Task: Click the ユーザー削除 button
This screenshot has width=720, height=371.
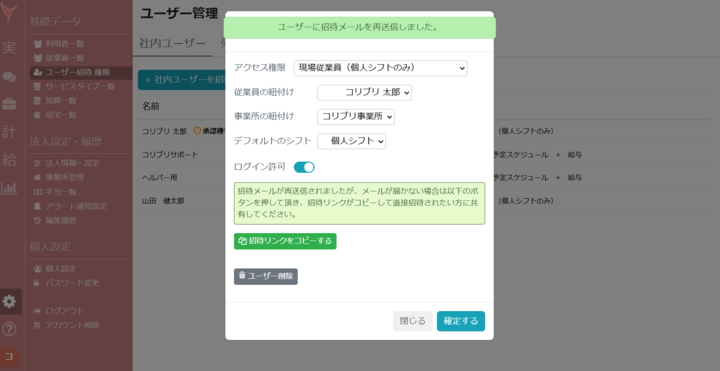Action: [x=266, y=276]
